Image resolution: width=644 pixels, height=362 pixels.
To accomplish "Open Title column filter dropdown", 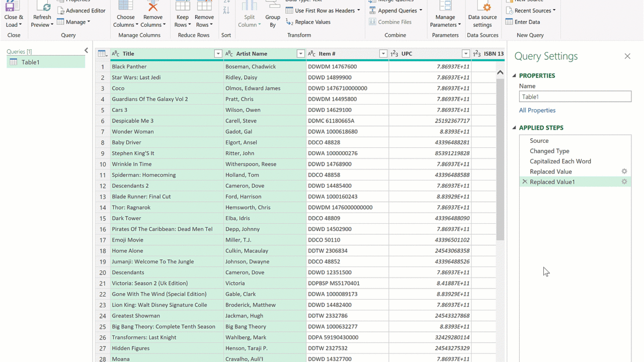I will click(218, 54).
